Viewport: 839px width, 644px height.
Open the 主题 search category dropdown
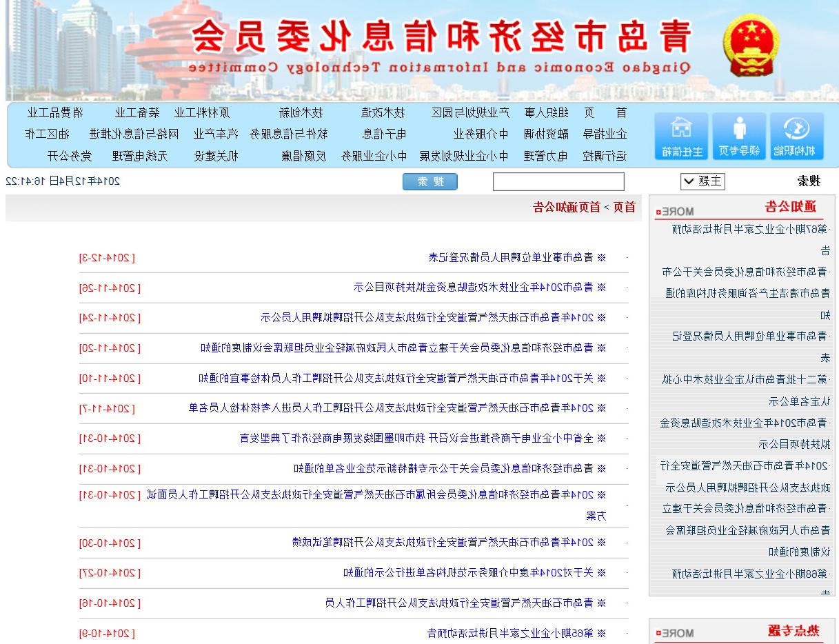[x=702, y=181]
